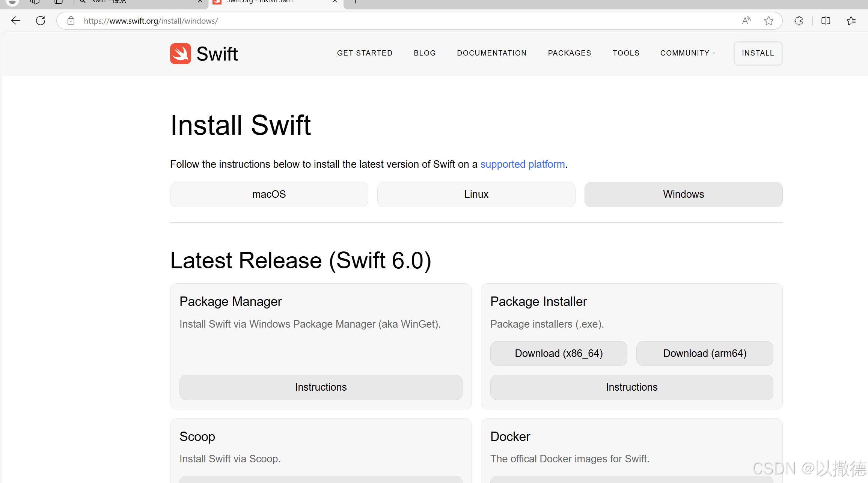This screenshot has height=483, width=868.
Task: Open Read Aloud icon in address bar
Action: (x=746, y=21)
